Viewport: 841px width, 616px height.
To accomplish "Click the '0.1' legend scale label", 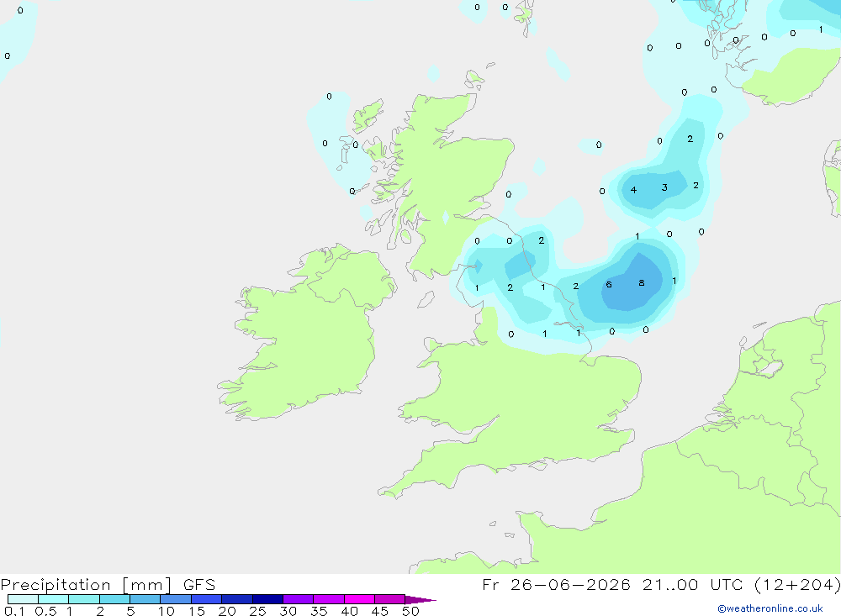I will click(14, 611).
